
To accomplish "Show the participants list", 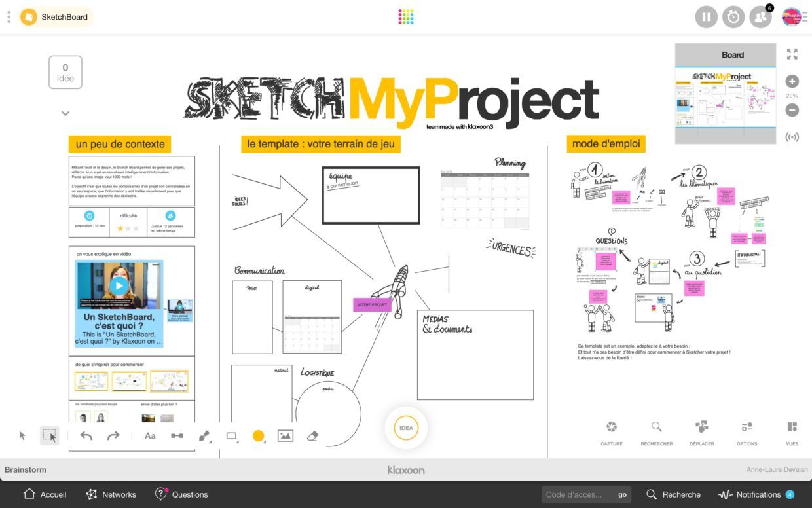I will click(760, 17).
